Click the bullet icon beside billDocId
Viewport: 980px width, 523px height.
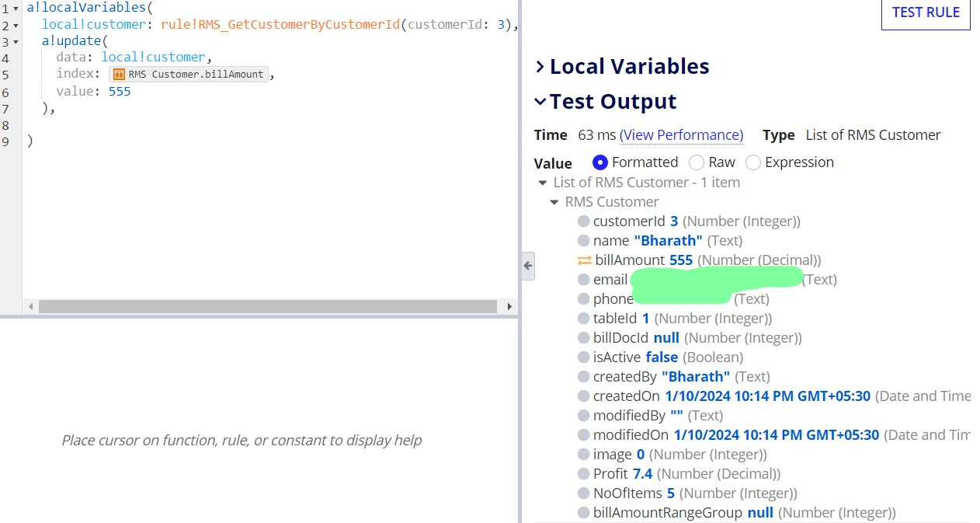coord(584,338)
